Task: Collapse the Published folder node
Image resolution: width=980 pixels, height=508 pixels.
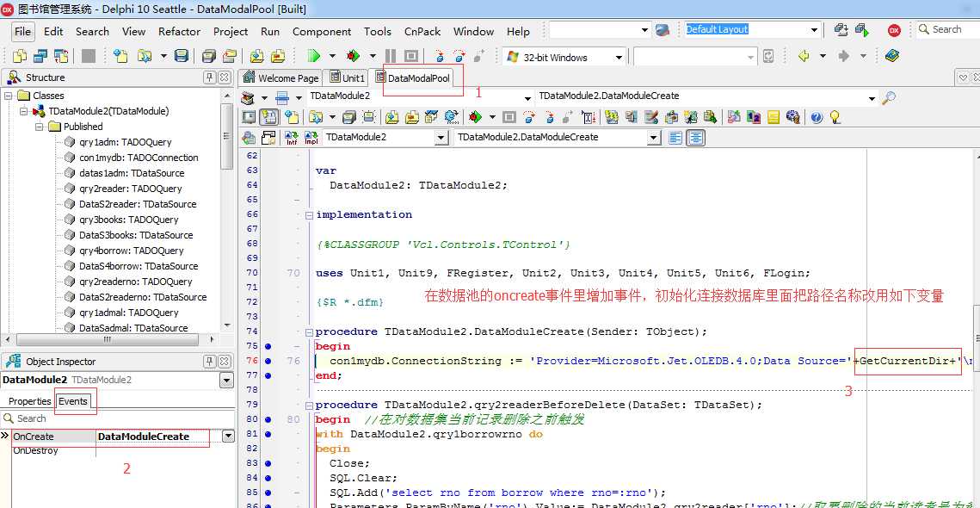Action: point(40,127)
